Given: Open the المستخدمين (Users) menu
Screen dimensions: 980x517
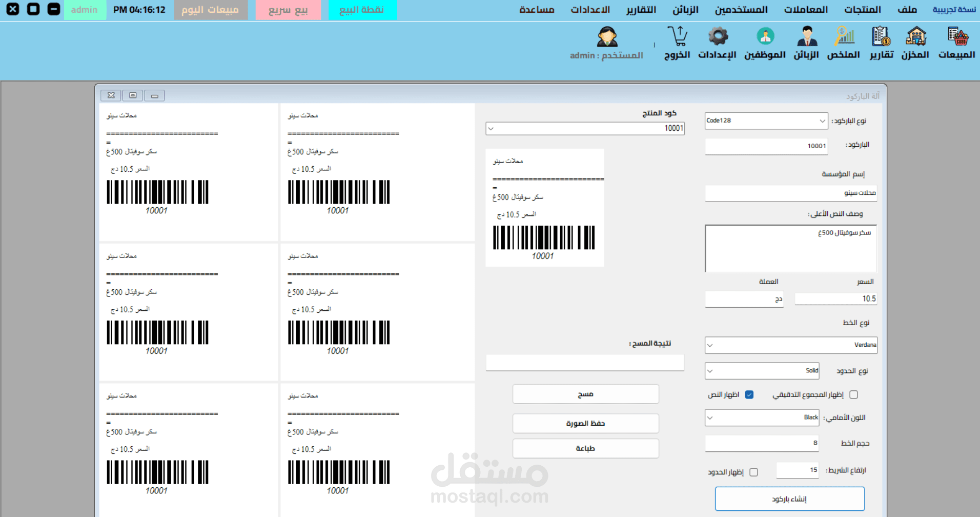Looking at the screenshot, I should pyautogui.click(x=741, y=10).
